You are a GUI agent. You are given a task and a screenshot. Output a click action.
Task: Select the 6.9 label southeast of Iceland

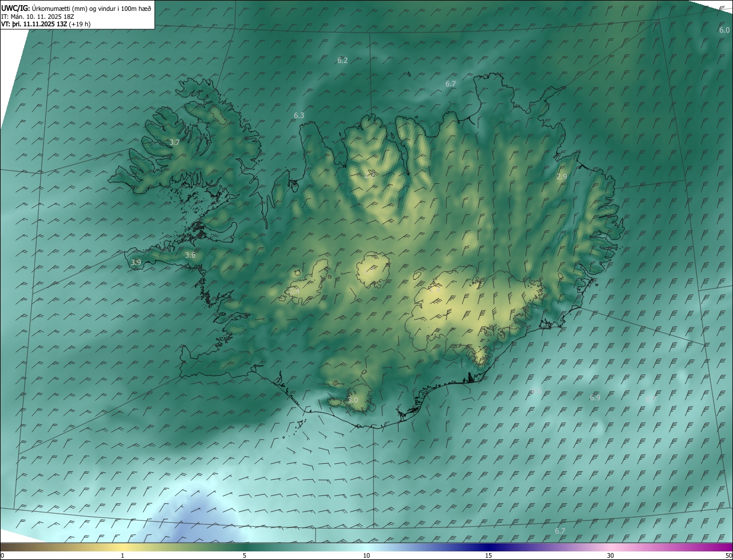(595, 397)
